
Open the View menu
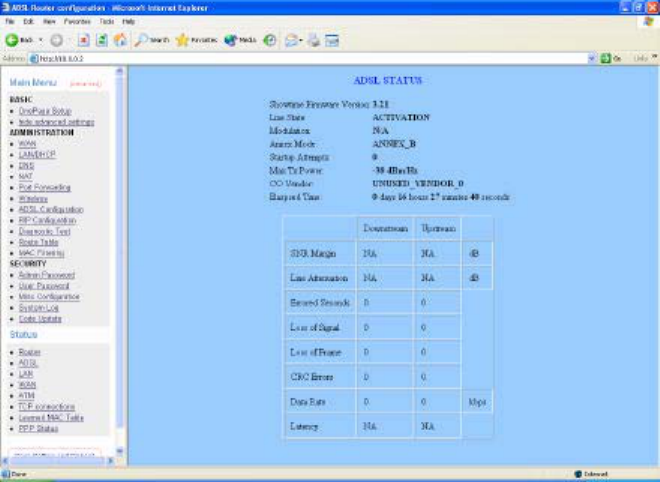(49, 21)
